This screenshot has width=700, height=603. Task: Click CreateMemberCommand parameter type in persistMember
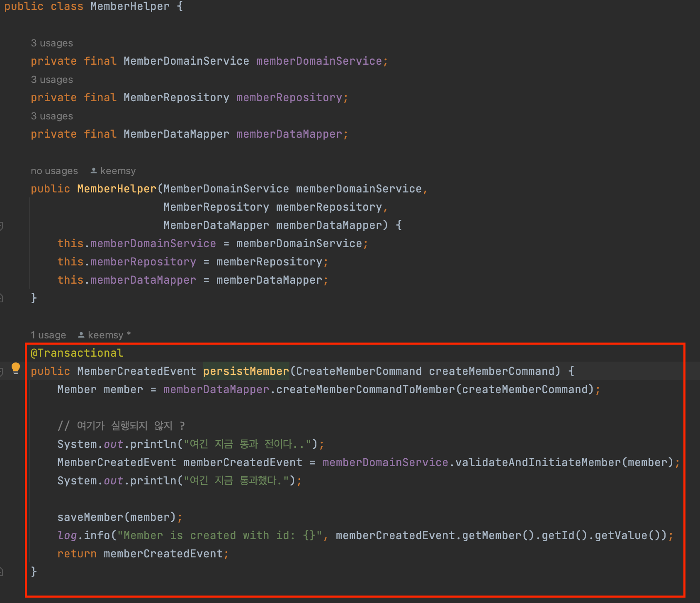(359, 371)
